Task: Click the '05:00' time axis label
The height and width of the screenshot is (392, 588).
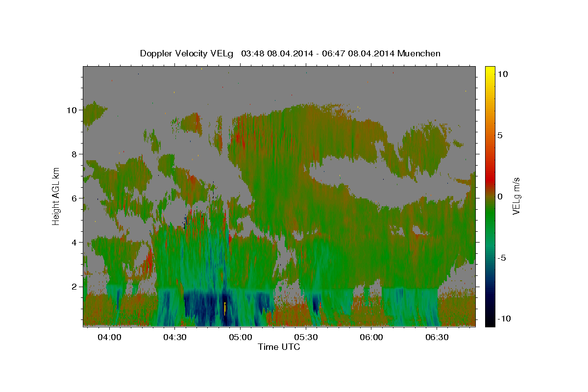Action: point(241,338)
